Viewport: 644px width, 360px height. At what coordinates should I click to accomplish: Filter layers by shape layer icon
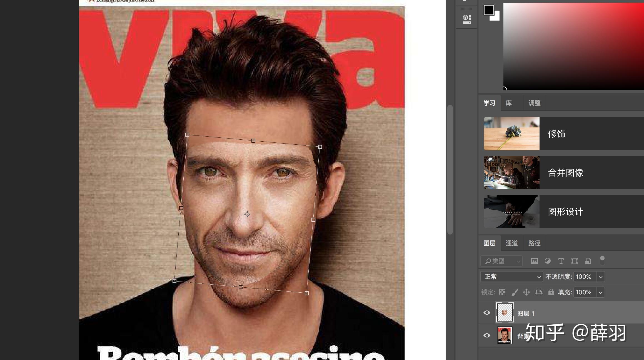pyautogui.click(x=574, y=261)
